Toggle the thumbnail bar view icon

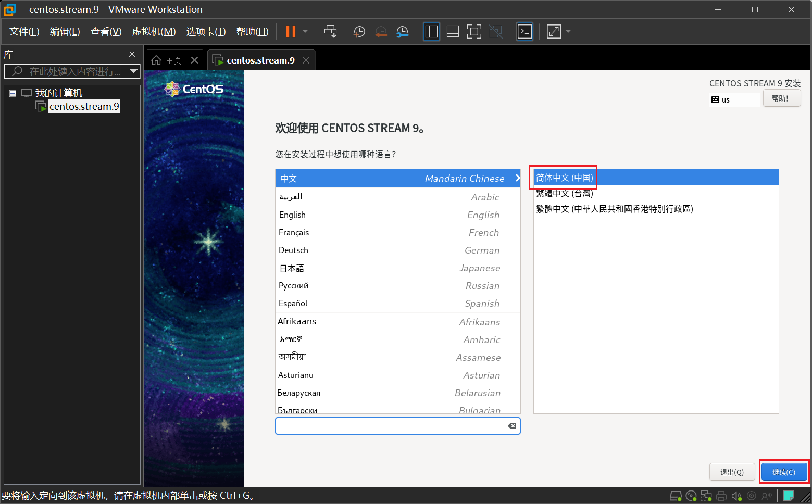pyautogui.click(x=453, y=31)
